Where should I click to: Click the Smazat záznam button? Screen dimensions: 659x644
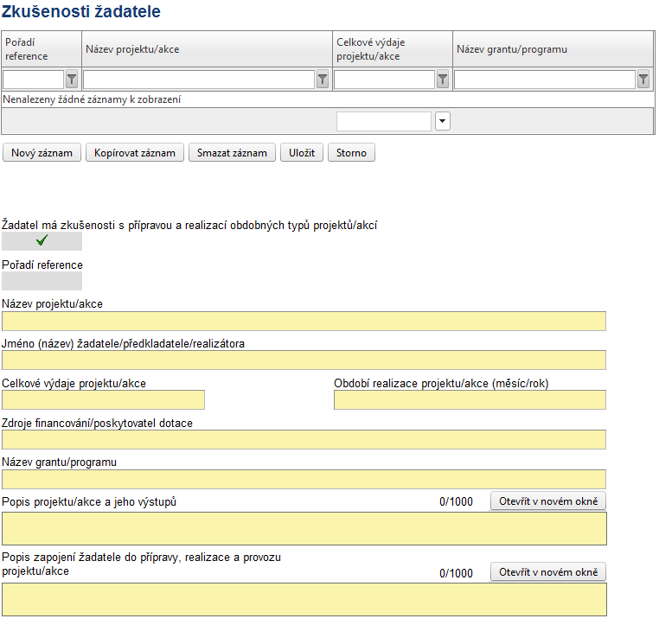click(232, 152)
